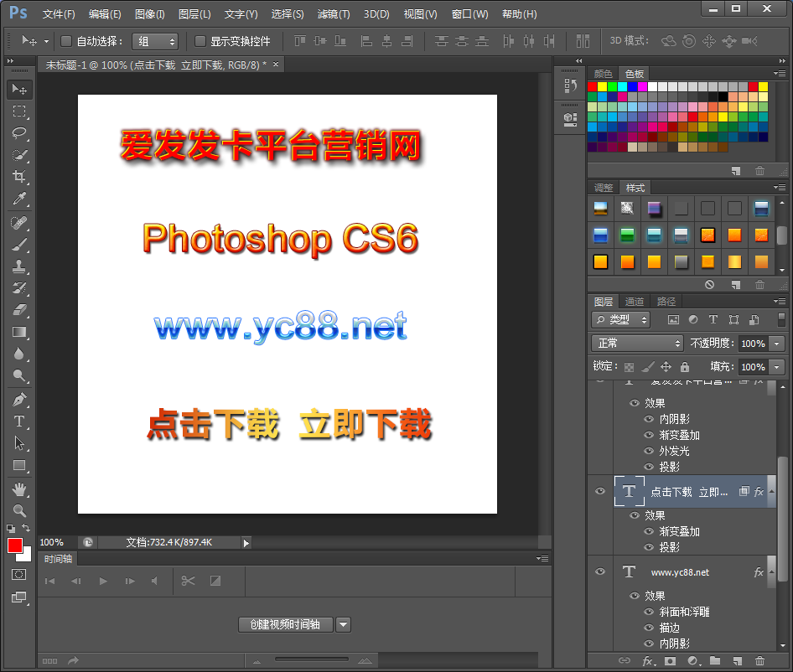Split clip with the scissors button
This screenshot has width=793, height=672.
coord(188,581)
